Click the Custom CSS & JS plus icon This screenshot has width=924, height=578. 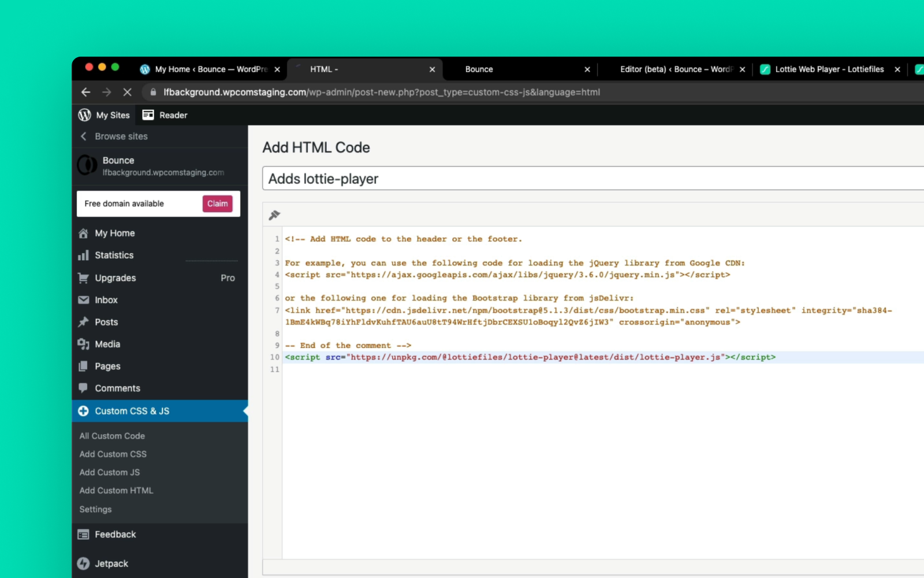[x=83, y=411]
